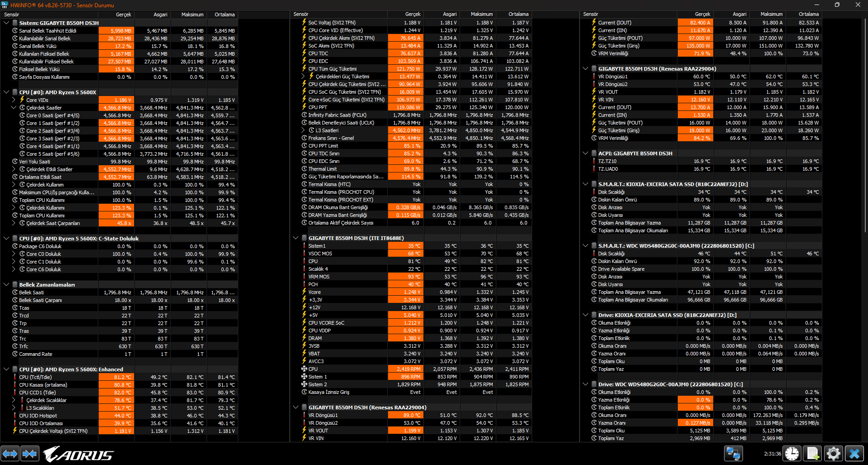Click the fan icon on the CPU 2,419 RPM row
The height and width of the screenshot is (465, 868).
[x=304, y=369]
